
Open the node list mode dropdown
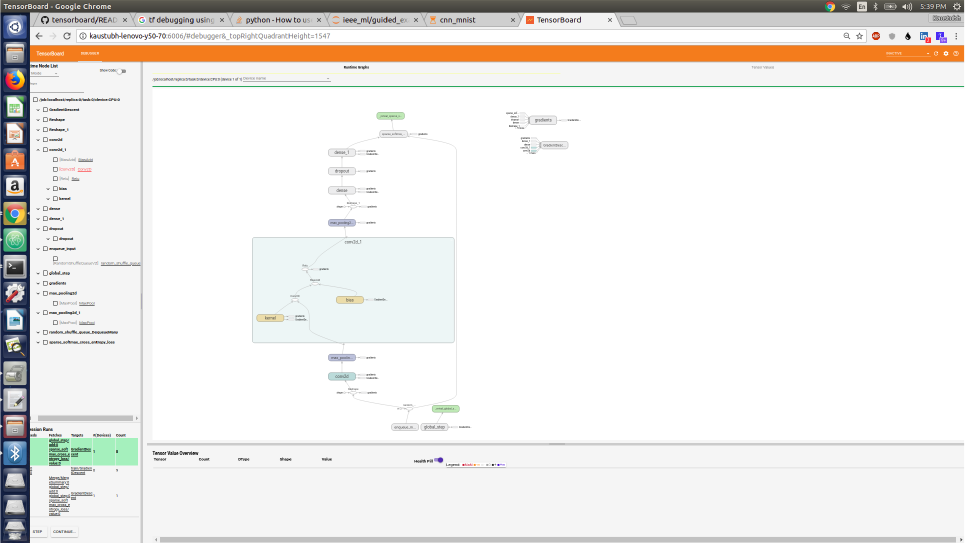pos(44,73)
